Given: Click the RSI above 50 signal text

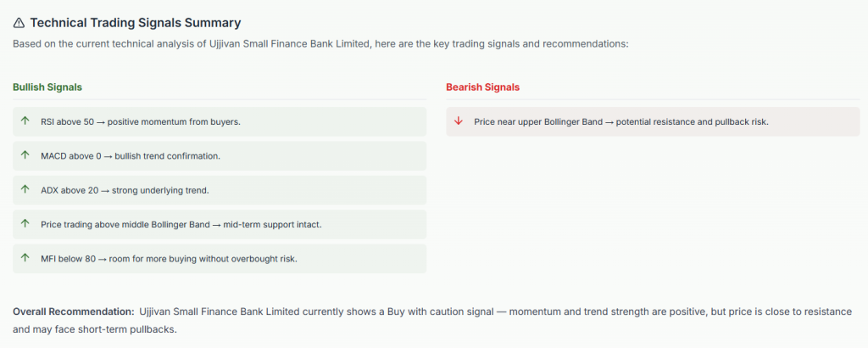Looking at the screenshot, I should click(141, 122).
